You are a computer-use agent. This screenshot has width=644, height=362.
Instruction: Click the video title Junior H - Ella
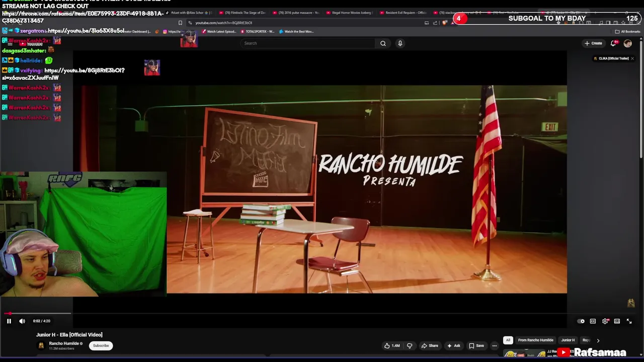pyautogui.click(x=69, y=334)
